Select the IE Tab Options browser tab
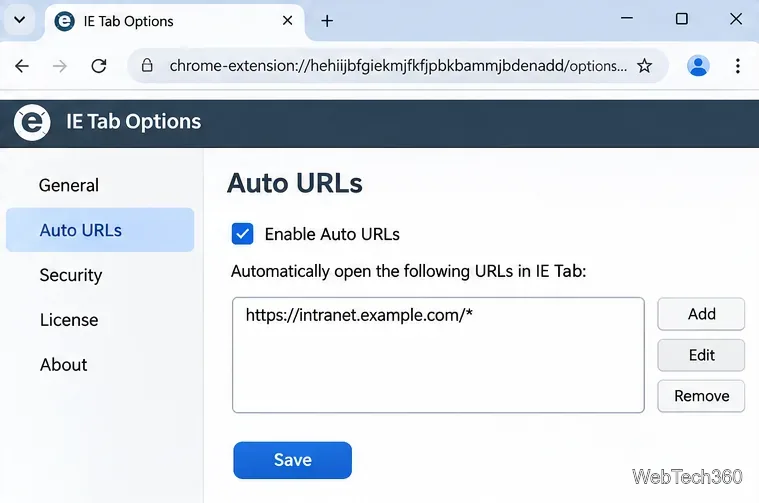Screen dimensions: 759x503 click(175, 21)
